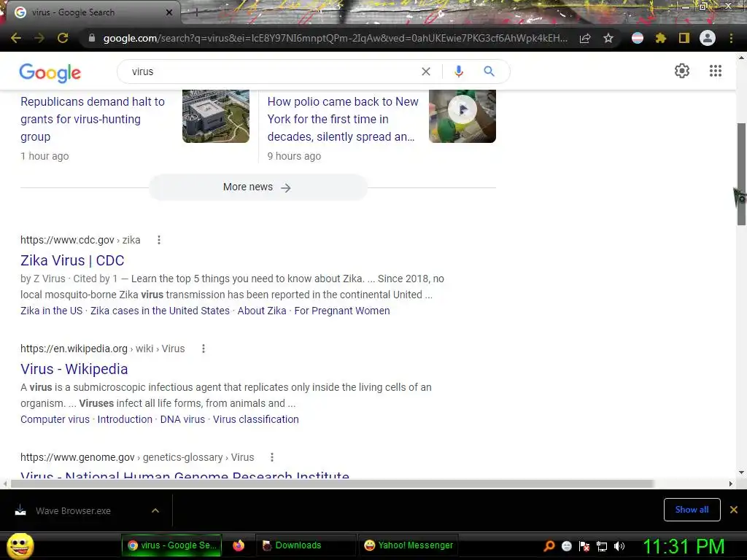
Task: Switch to virus - Google Search taskbar item
Action: (171, 545)
